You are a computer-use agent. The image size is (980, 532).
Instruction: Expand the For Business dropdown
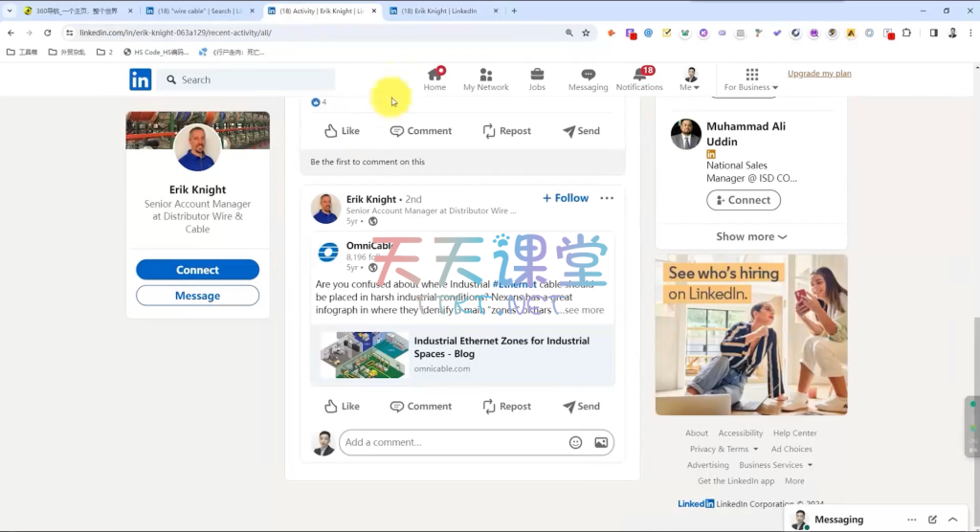pos(751,79)
